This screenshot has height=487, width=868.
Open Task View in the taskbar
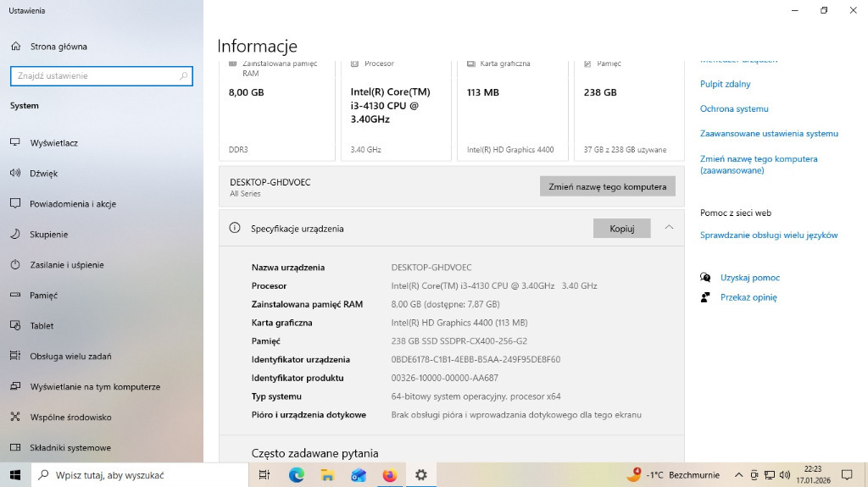pyautogui.click(x=264, y=475)
